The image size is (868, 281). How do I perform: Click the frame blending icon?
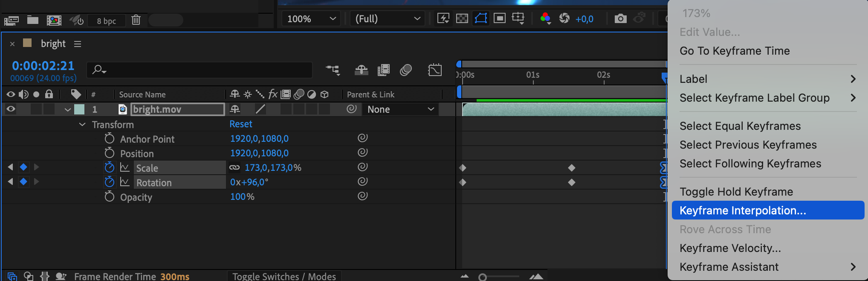pyautogui.click(x=384, y=70)
